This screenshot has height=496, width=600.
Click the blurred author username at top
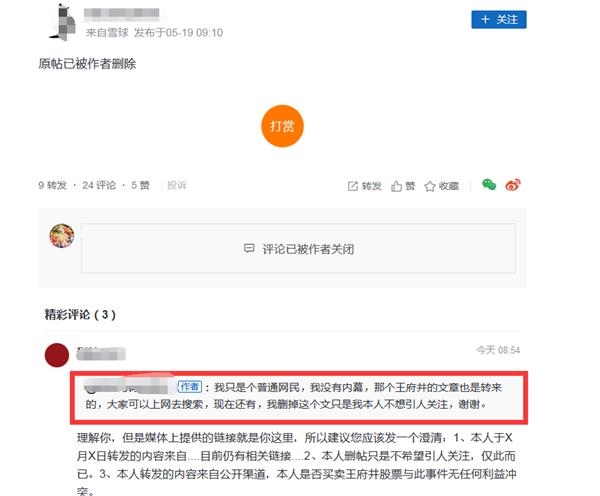tap(122, 14)
